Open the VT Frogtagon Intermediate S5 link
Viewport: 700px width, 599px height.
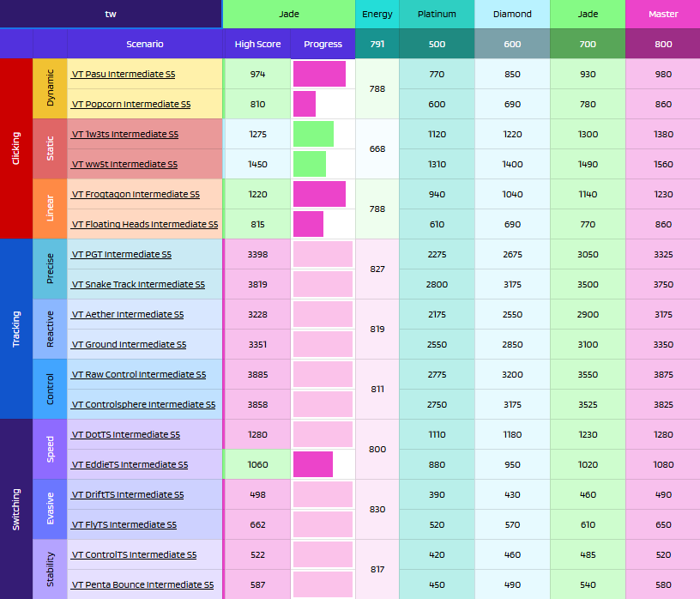click(x=133, y=194)
